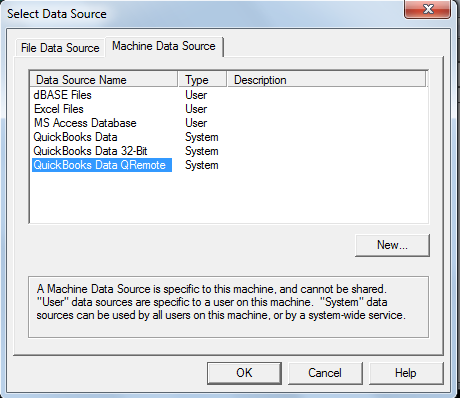Click the User type cell for dBASE Files
This screenshot has height=398, width=460.
[196, 95]
